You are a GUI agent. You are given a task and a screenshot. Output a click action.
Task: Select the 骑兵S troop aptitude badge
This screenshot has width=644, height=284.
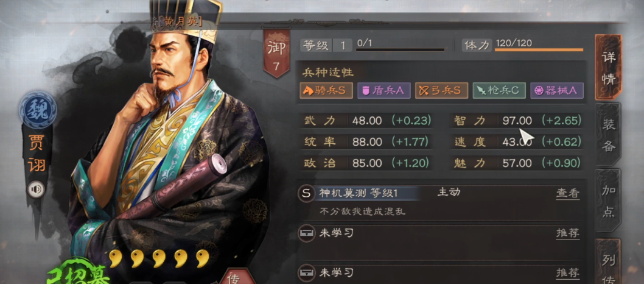point(326,91)
